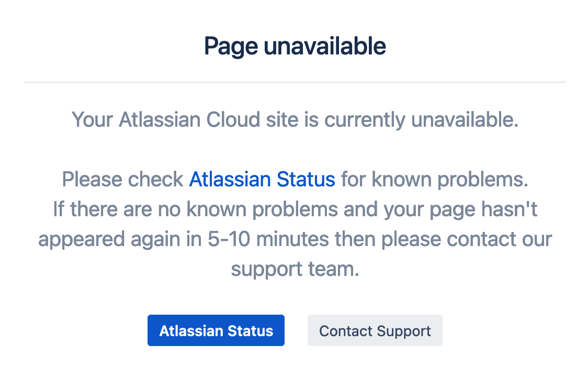Viewport: 588px width, 378px height.
Task: Click the line starting 'appeared again in'
Action: tap(295, 239)
